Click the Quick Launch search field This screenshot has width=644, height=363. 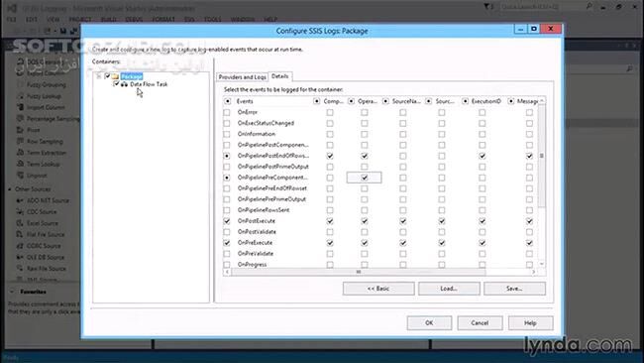542,7
